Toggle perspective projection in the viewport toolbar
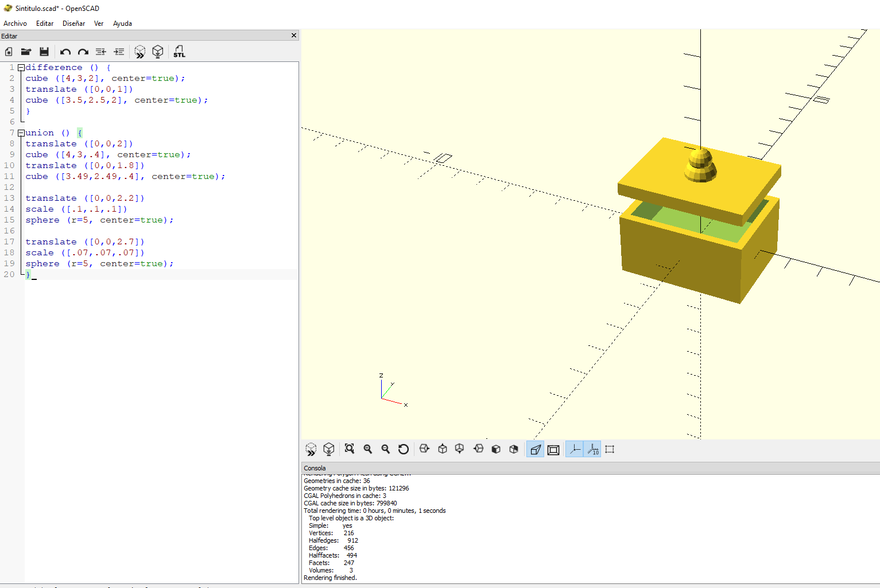Image resolution: width=880 pixels, height=588 pixels. 535,449
